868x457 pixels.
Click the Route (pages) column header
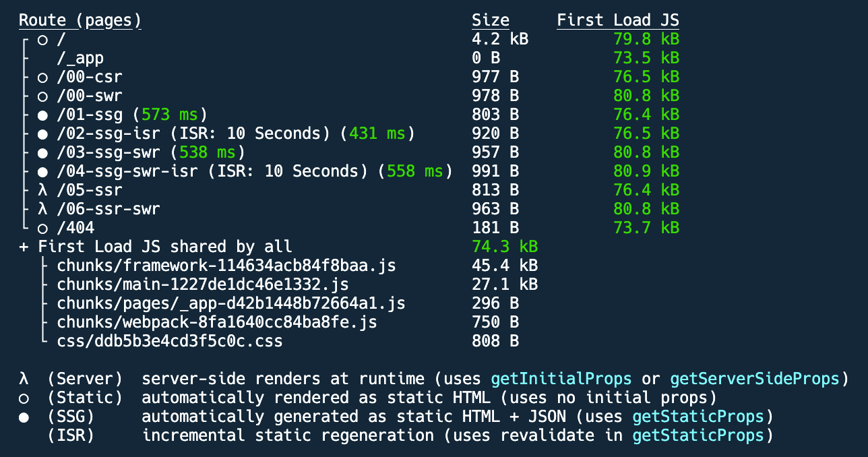80,20
